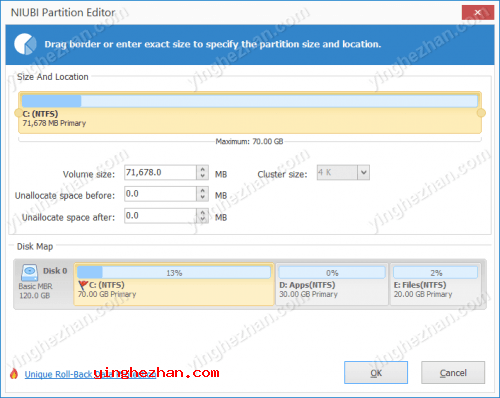Click the Disk 0 drive icon
500x398 pixels.
(29, 272)
